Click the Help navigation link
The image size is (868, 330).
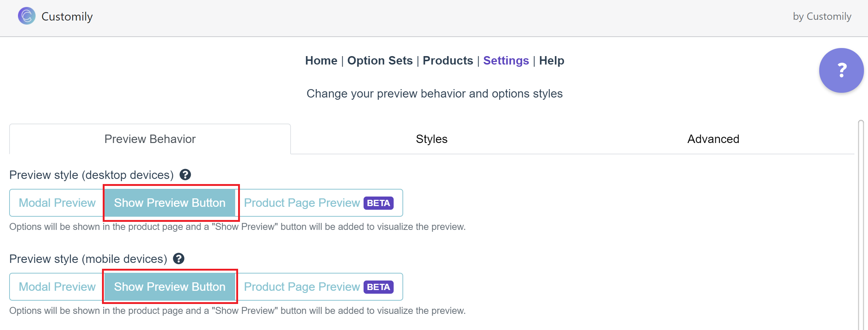point(551,60)
